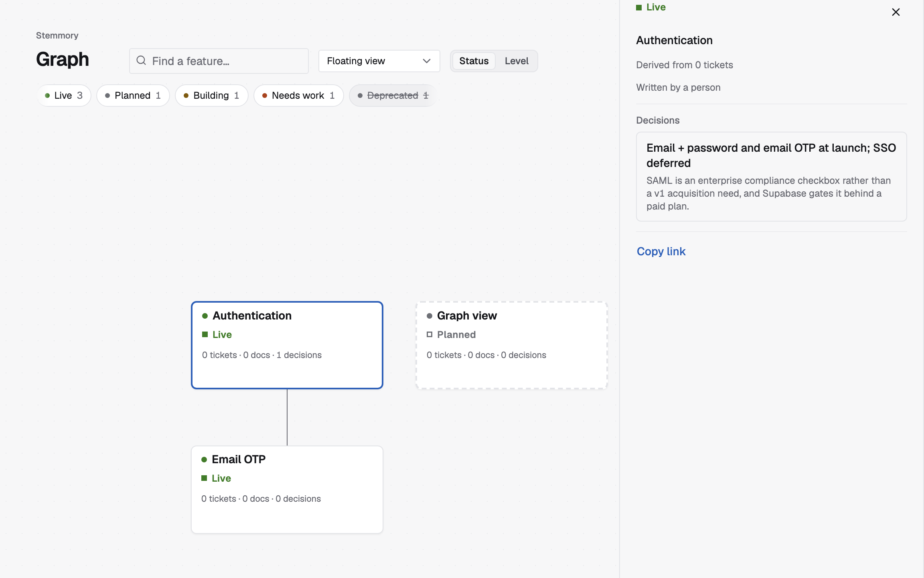
Task: Click green dot beside Email OTP title
Action: click(204, 460)
